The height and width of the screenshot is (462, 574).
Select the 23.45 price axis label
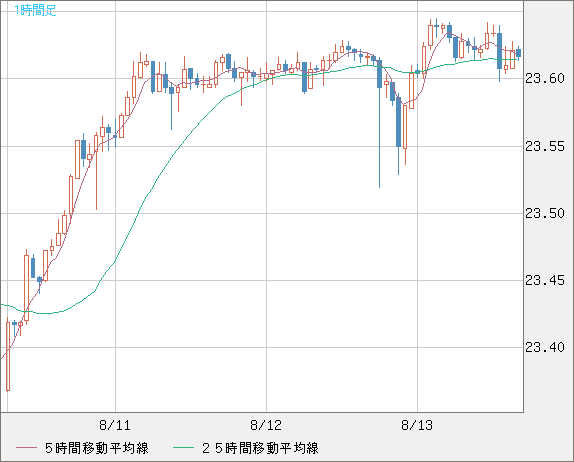point(545,280)
